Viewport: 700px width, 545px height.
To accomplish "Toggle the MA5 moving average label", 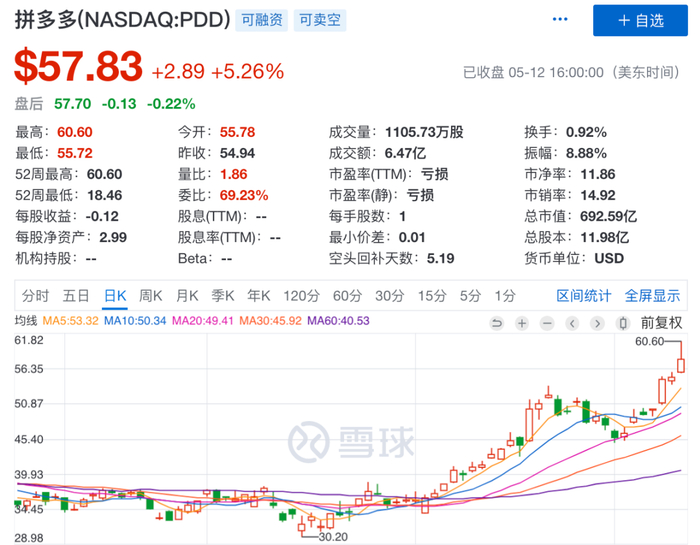I will pos(70,320).
